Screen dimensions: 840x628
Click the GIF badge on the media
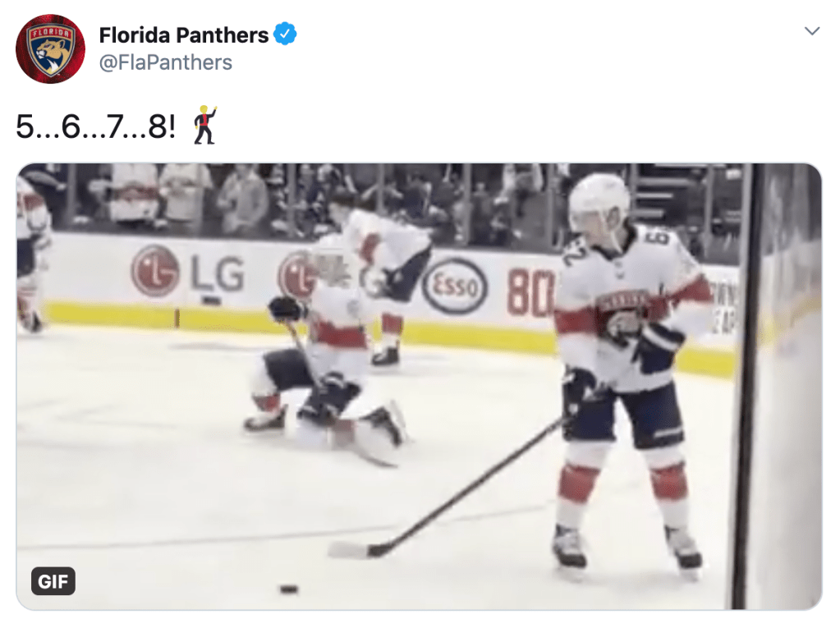point(53,582)
